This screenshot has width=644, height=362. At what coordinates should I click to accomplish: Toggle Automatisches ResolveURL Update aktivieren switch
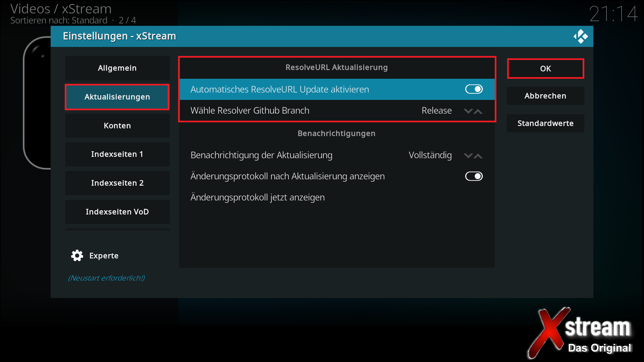[474, 89]
